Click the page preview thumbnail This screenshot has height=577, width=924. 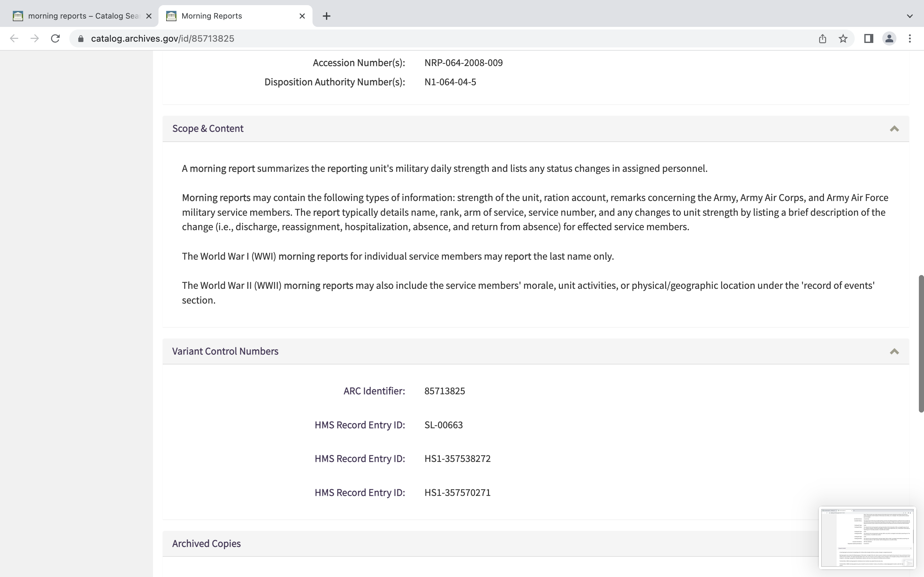coord(867,538)
